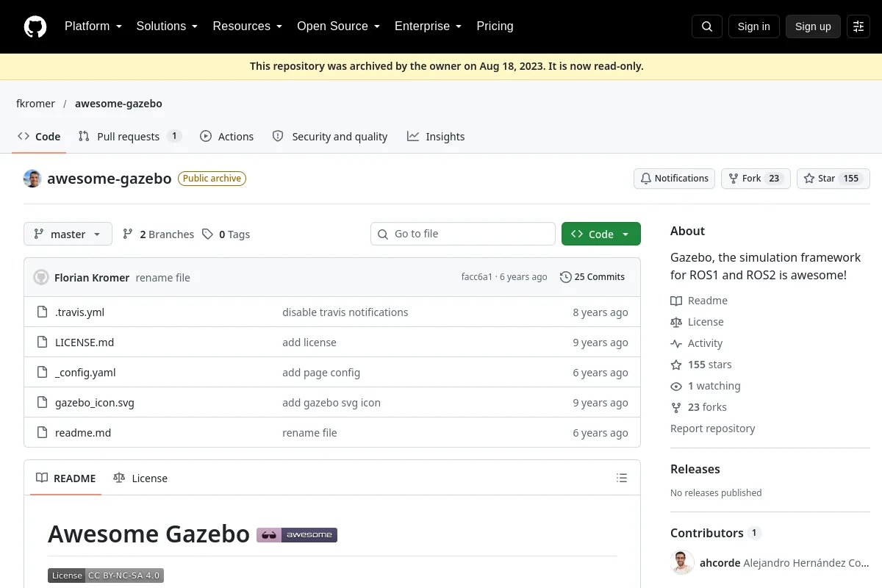Click the eye icon beside 1 watching
882x588 pixels.
click(676, 386)
